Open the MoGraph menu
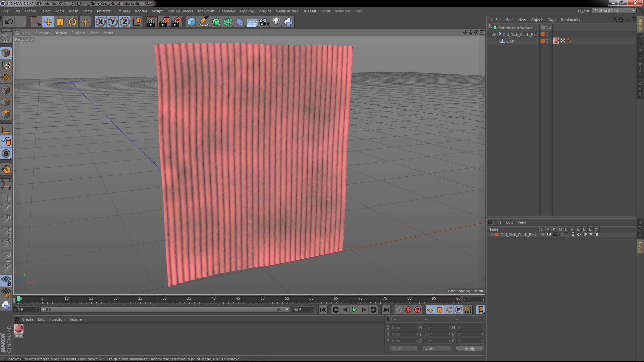The height and width of the screenshot is (362, 644). [206, 11]
